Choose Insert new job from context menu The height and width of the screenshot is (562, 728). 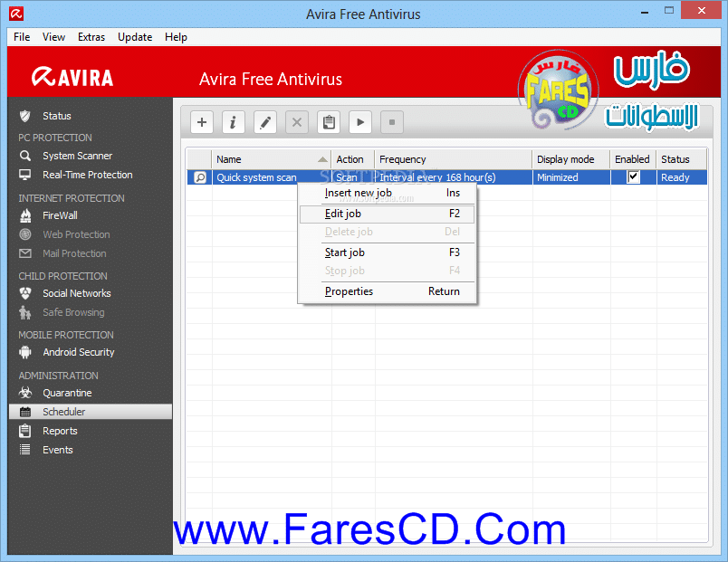(388, 193)
